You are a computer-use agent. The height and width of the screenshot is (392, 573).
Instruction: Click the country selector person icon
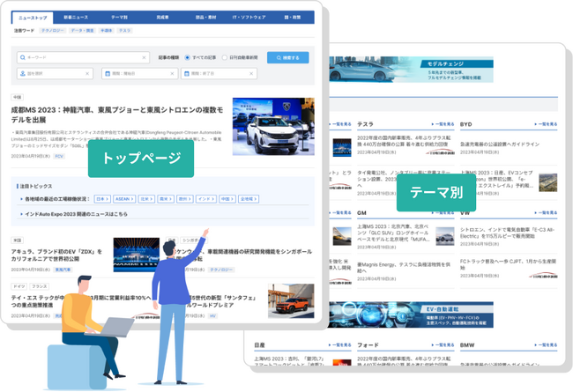click(22, 74)
